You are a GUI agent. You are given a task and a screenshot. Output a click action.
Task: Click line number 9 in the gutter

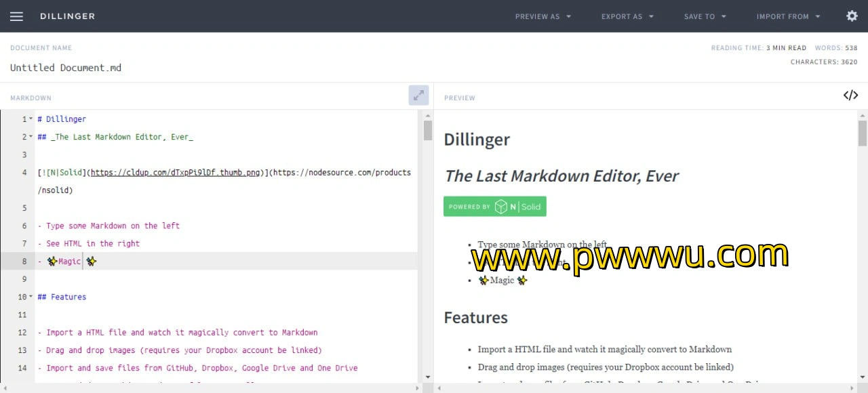[24, 279]
